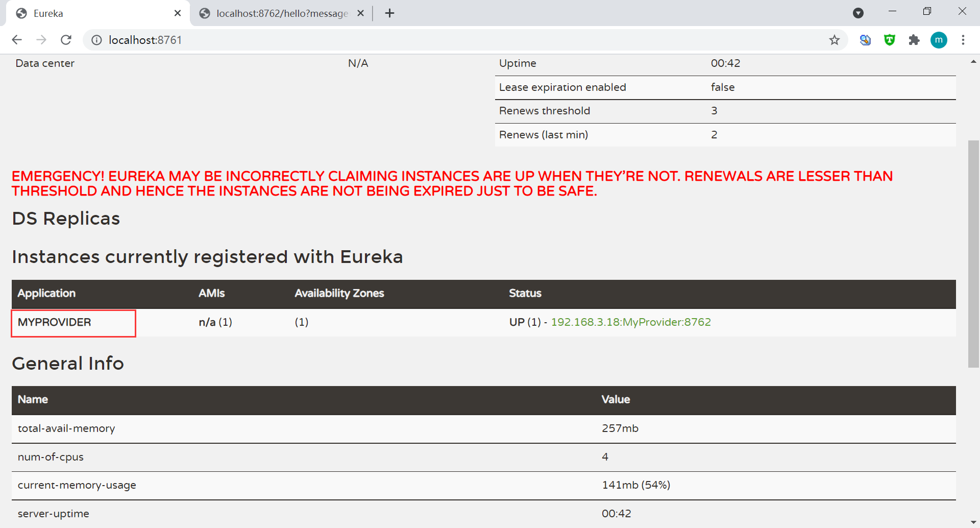The width and height of the screenshot is (980, 528).
Task: Select the 141mb (54%) value
Action: [x=636, y=485]
